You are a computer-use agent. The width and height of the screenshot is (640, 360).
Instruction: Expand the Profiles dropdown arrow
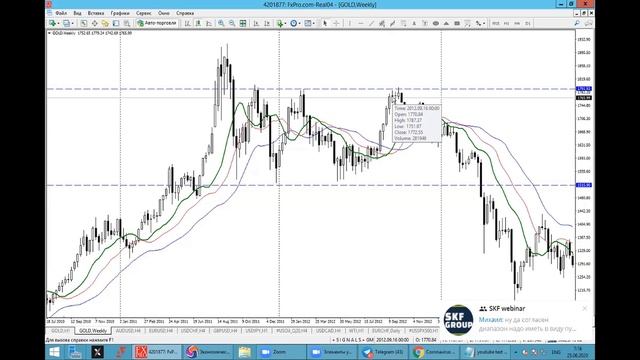[73, 24]
